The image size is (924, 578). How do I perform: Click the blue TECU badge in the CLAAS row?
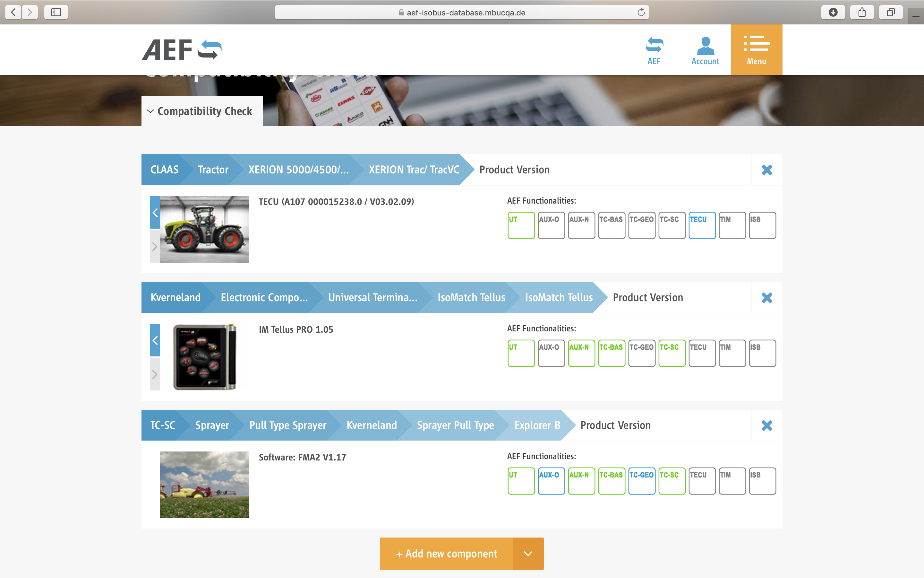[x=702, y=225]
